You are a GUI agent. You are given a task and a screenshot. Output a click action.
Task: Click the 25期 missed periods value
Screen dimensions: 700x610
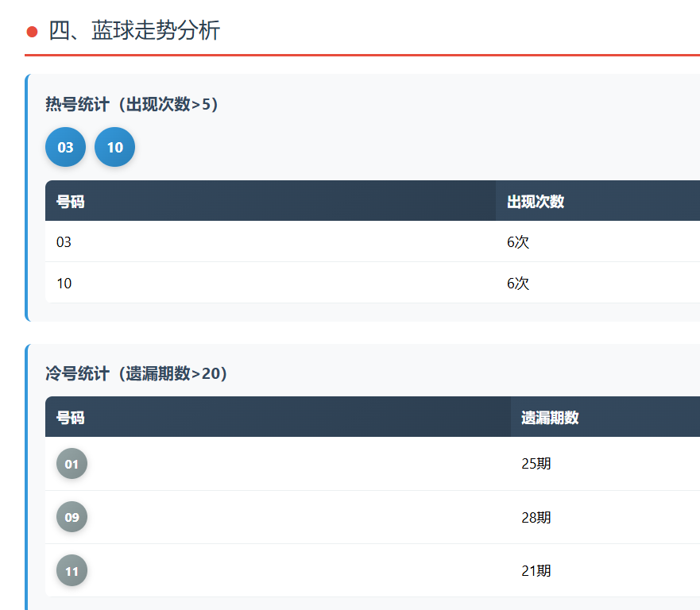pos(536,464)
